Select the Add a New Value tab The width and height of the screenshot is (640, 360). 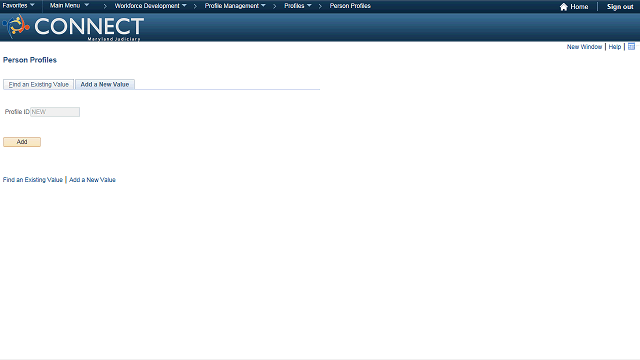click(105, 84)
